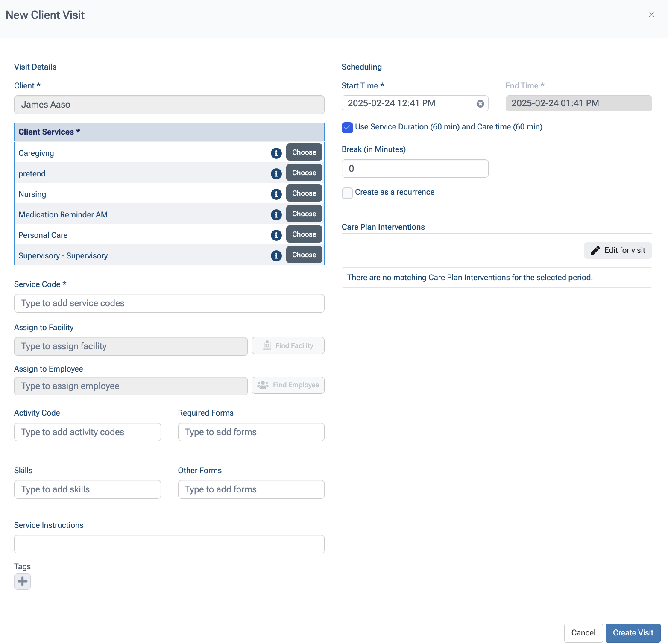668x644 pixels.
Task: Click the Break in Minutes field
Action: pyautogui.click(x=415, y=169)
